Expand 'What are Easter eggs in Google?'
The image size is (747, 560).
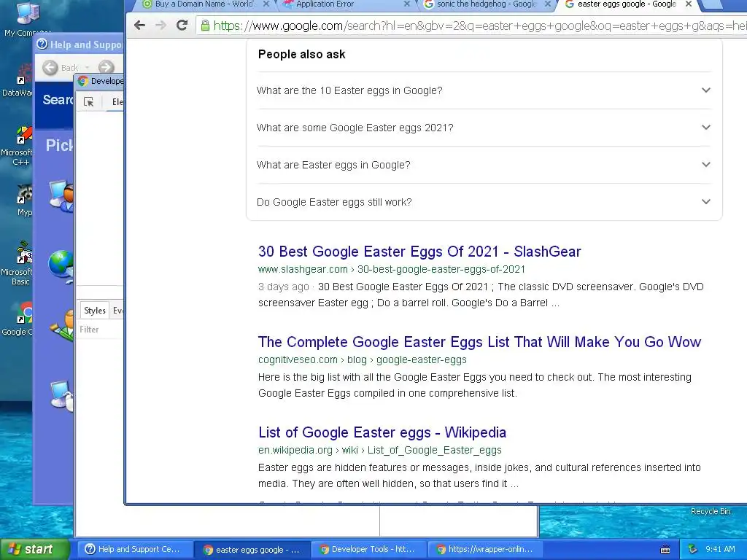[484, 165]
